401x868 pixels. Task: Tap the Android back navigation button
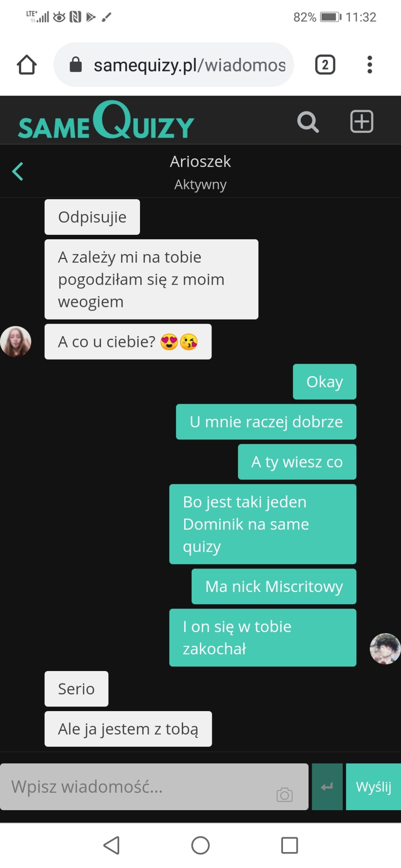112,845
